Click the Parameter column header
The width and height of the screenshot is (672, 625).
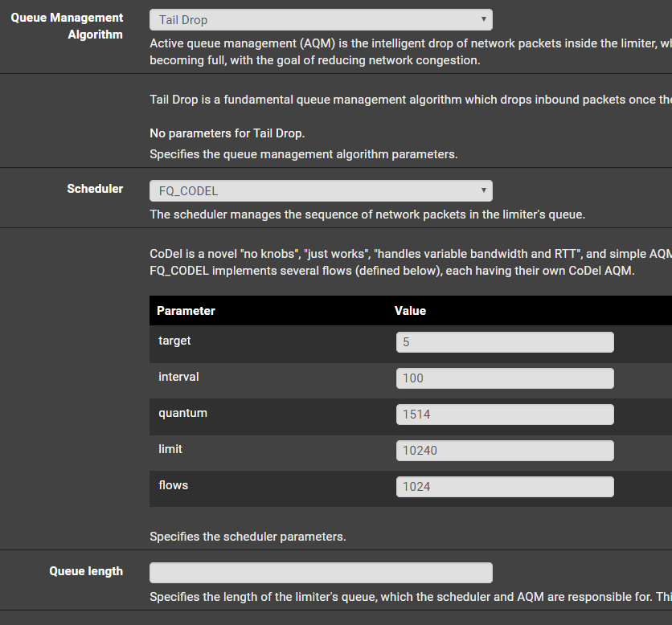pos(186,311)
